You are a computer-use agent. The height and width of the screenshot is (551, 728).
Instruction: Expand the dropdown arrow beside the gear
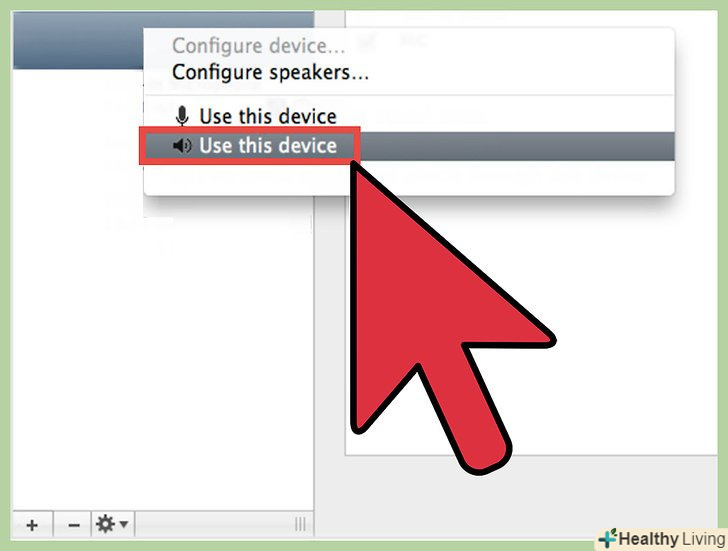(124, 525)
